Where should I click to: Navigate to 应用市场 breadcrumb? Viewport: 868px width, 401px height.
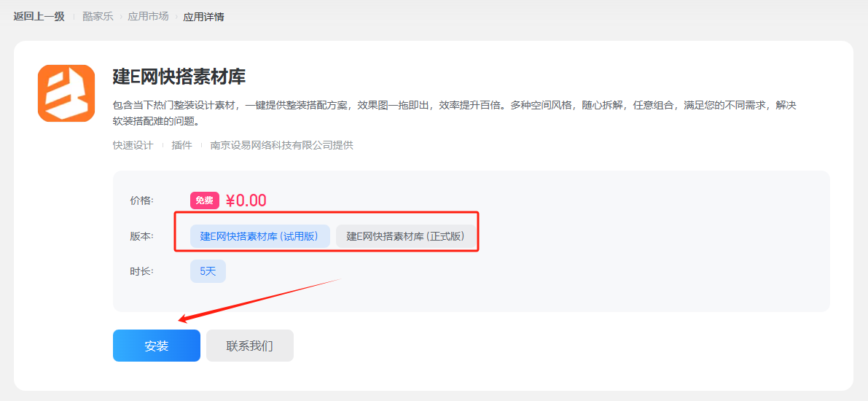pyautogui.click(x=148, y=16)
